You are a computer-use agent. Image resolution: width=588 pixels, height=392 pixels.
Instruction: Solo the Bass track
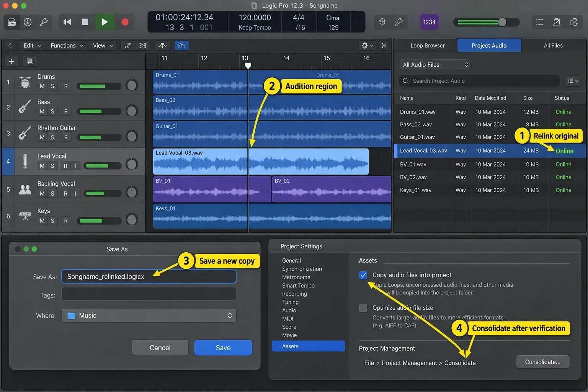point(52,111)
